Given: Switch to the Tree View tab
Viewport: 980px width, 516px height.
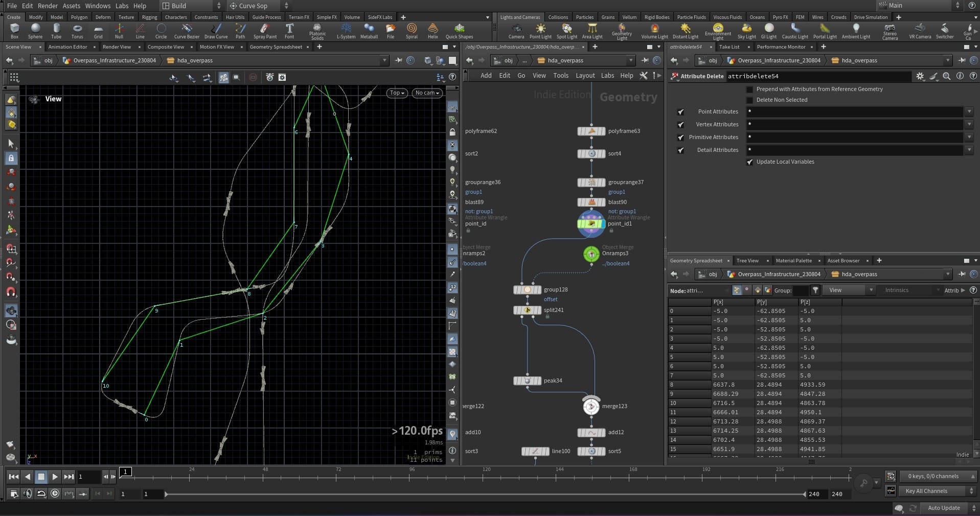Looking at the screenshot, I should pos(747,261).
